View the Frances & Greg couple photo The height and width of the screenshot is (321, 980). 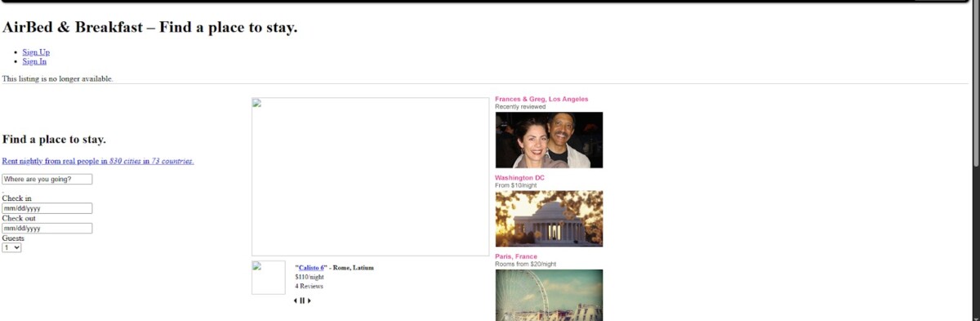tap(549, 140)
